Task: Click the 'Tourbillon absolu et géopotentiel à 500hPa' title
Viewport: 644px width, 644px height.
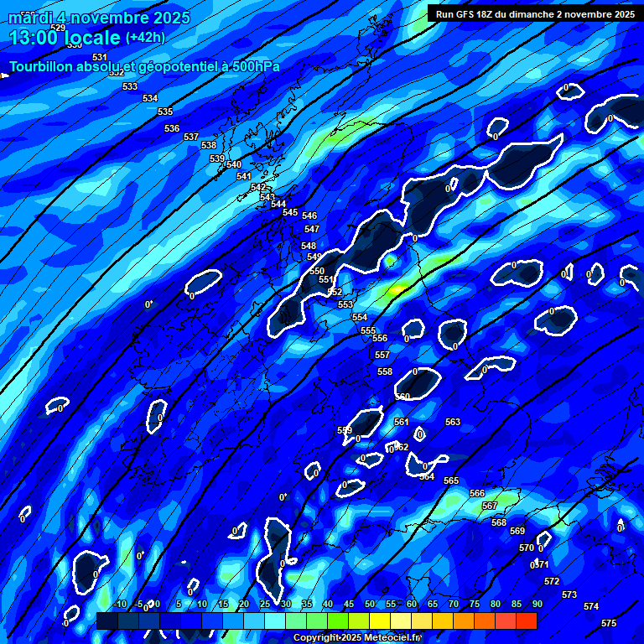Action: 144,66
